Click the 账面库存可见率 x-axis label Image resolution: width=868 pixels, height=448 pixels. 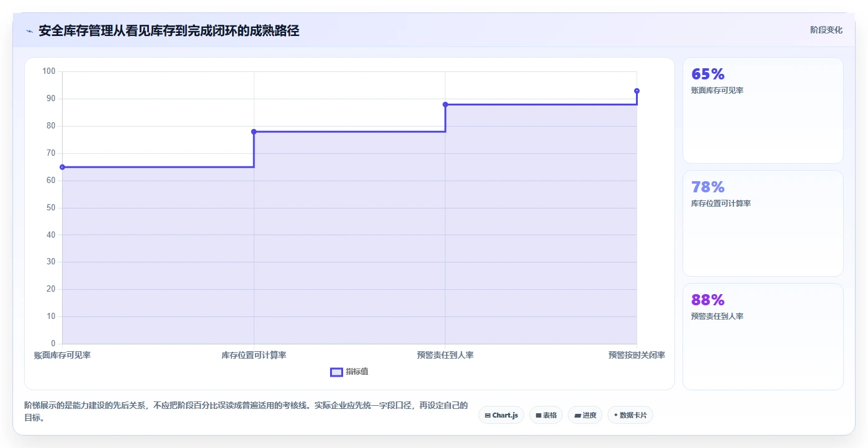pyautogui.click(x=62, y=355)
